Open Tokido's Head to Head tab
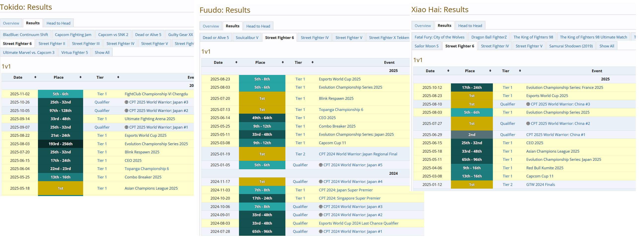Image resolution: width=644 pixels, height=238 pixels. coord(58,23)
